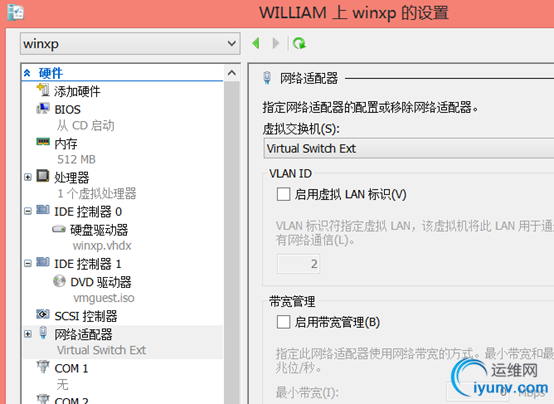The width and height of the screenshot is (554, 404).
Task: Click the 1 个虚拟处理器 text
Action: pos(97,193)
